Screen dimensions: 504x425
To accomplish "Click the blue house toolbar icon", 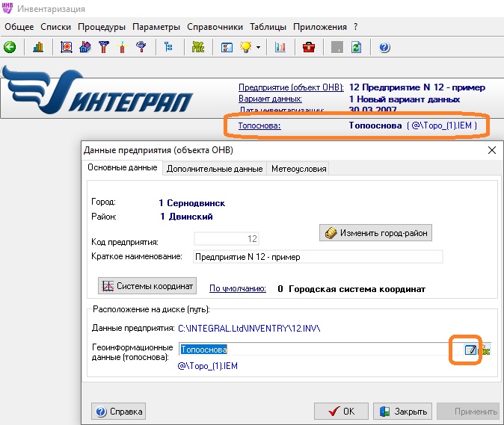I will (84, 47).
